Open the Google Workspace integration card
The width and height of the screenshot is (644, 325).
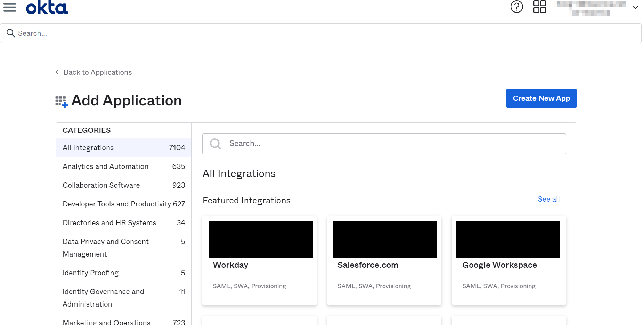509,260
